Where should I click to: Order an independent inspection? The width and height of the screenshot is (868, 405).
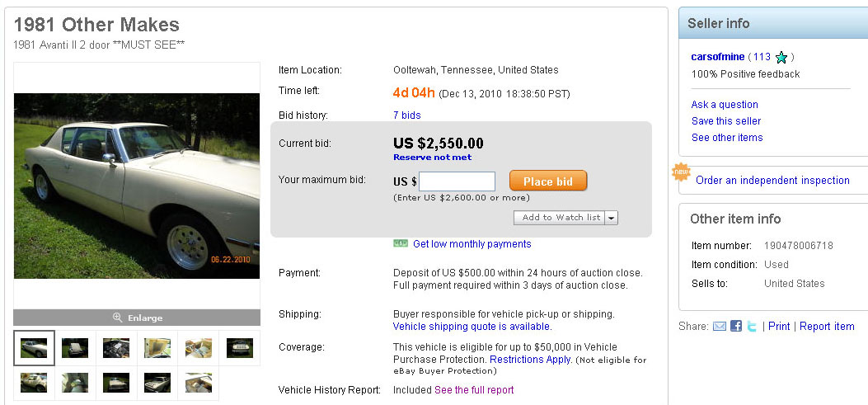point(772,180)
